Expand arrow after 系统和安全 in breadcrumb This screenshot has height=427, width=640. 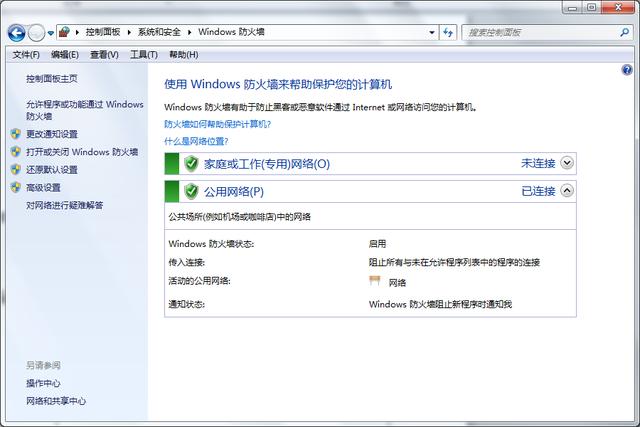189,32
